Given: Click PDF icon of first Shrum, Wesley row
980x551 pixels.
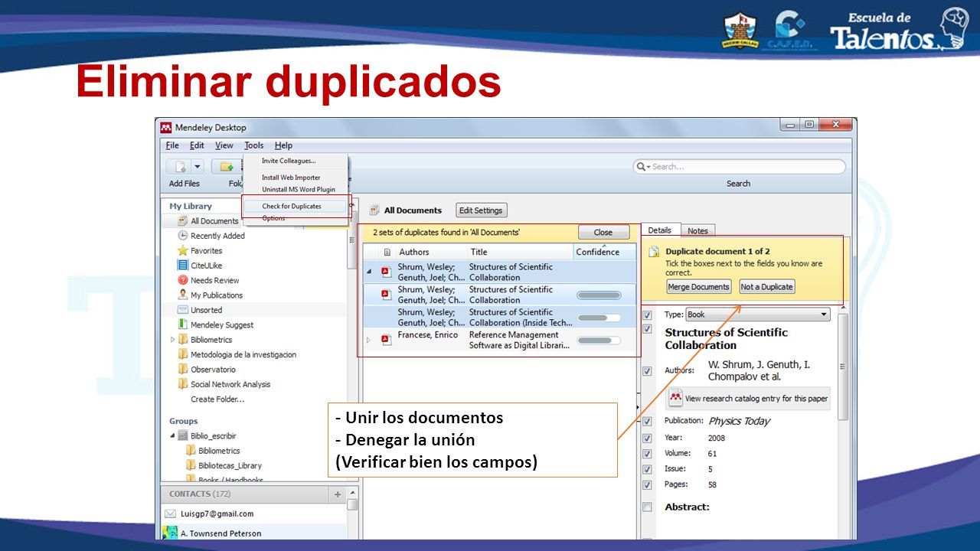Looking at the screenshot, I should pyautogui.click(x=387, y=272).
